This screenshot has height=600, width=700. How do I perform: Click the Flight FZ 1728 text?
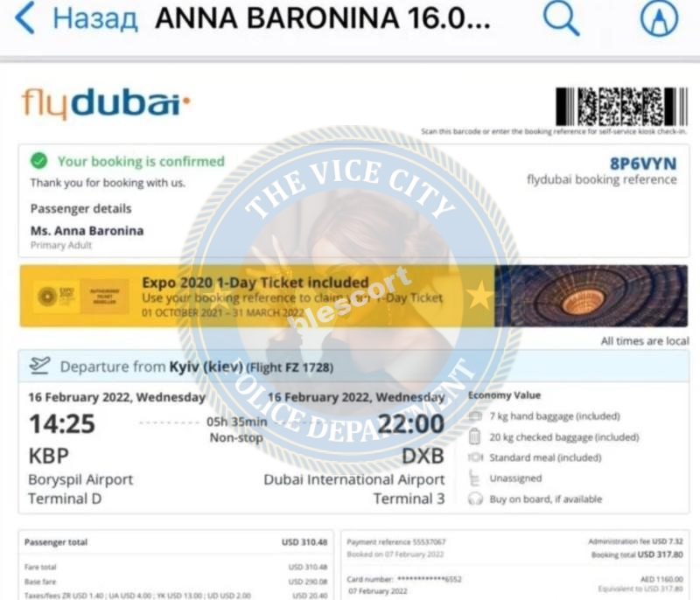pyautogui.click(x=290, y=367)
